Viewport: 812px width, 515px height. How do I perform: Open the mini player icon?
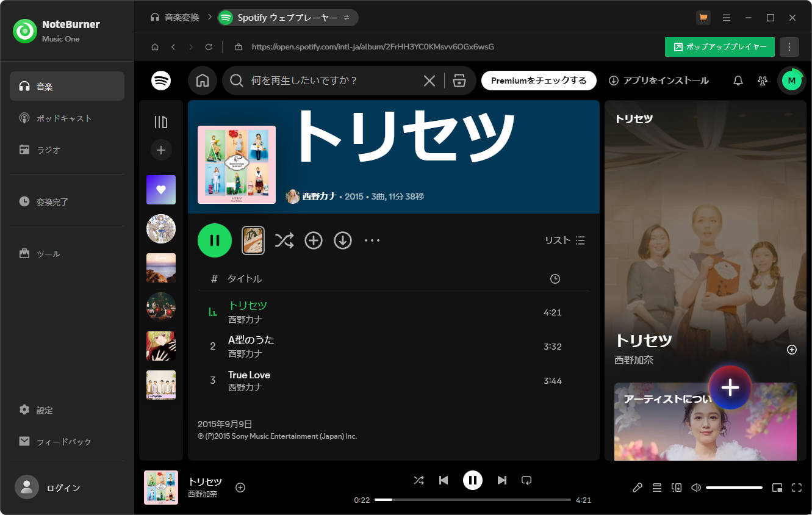click(x=777, y=488)
